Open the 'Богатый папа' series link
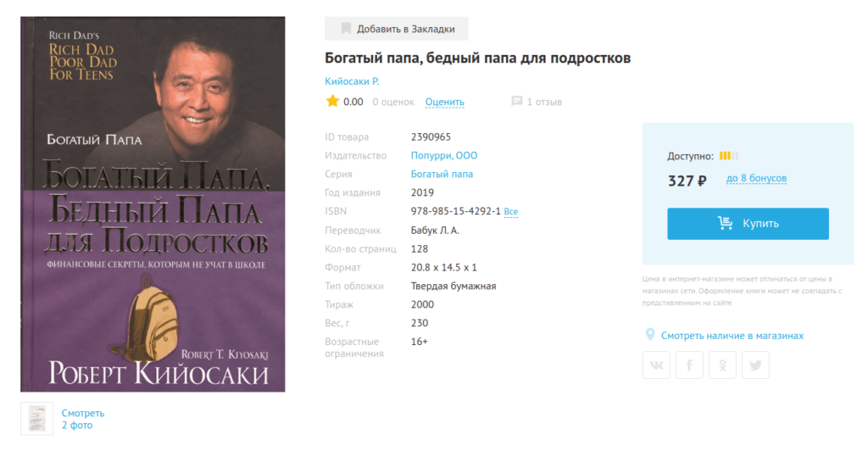Screen dimensions: 868x451 pos(442,175)
